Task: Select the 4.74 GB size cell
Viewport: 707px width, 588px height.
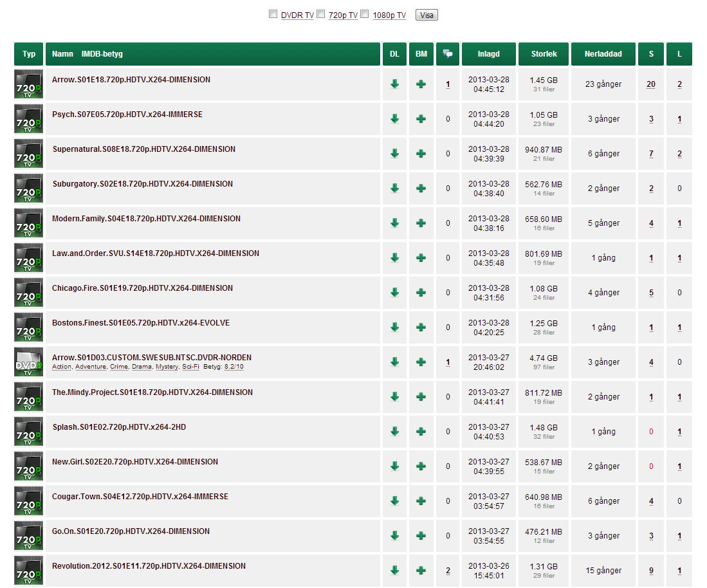Action: point(544,362)
